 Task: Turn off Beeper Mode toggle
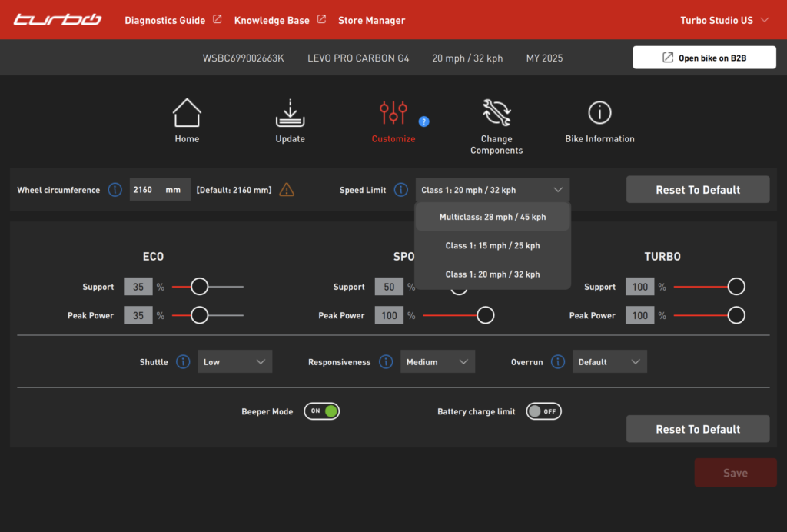point(322,411)
